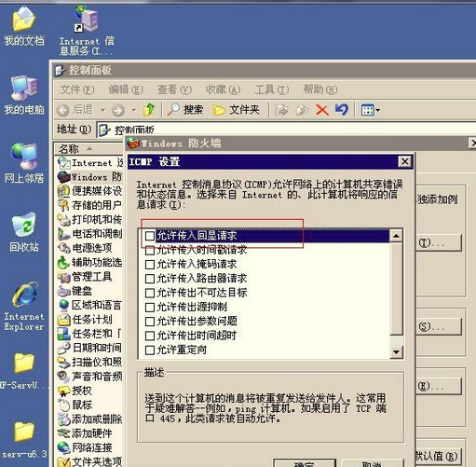
Task: Click the Forward arrow in Control Panel toolbar
Action: [x=118, y=110]
